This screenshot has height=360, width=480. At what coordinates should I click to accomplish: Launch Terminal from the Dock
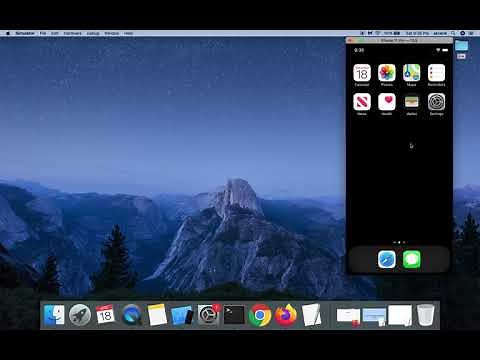234,315
